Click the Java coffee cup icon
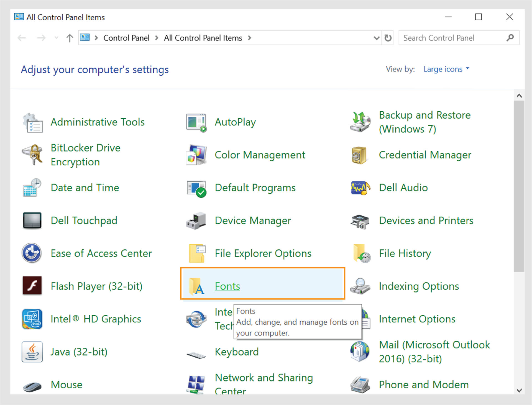This screenshot has width=532, height=405. 32,352
